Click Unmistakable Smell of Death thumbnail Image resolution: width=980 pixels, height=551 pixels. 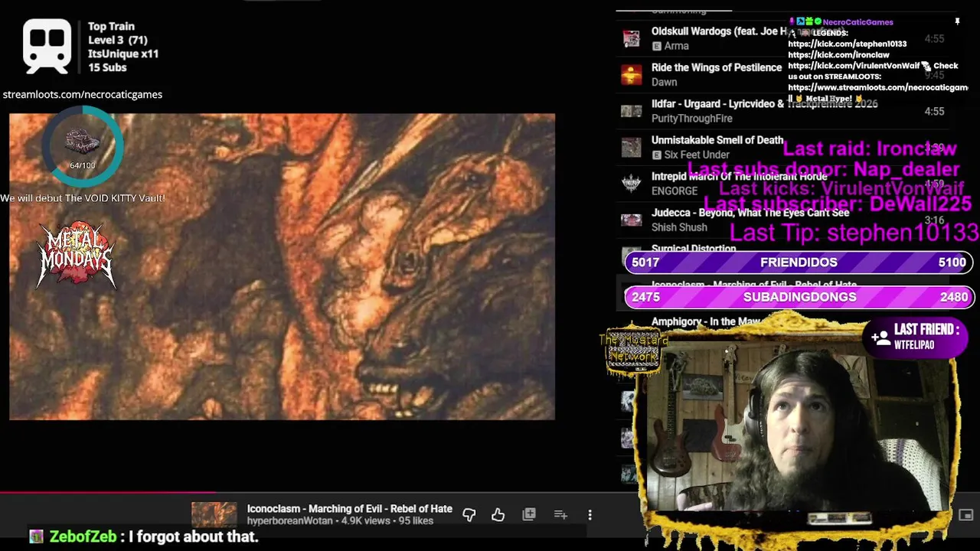(631, 147)
